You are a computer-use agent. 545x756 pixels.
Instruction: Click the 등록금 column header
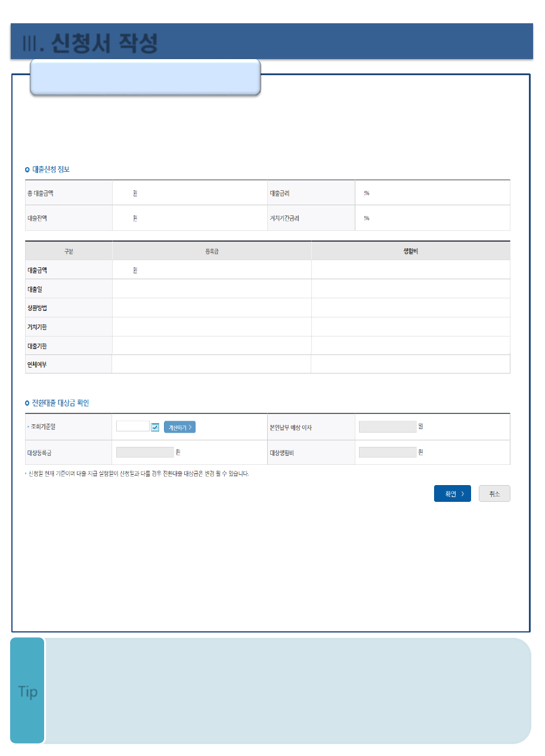(212, 251)
